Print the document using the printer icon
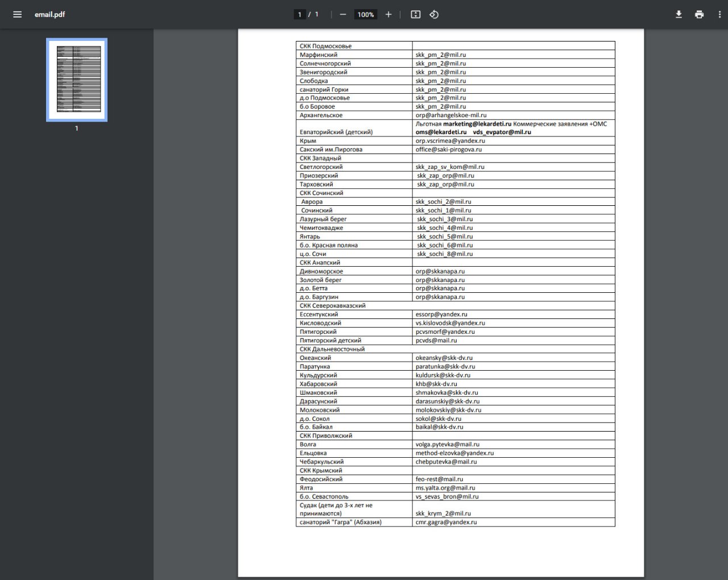728x580 pixels. pos(699,14)
